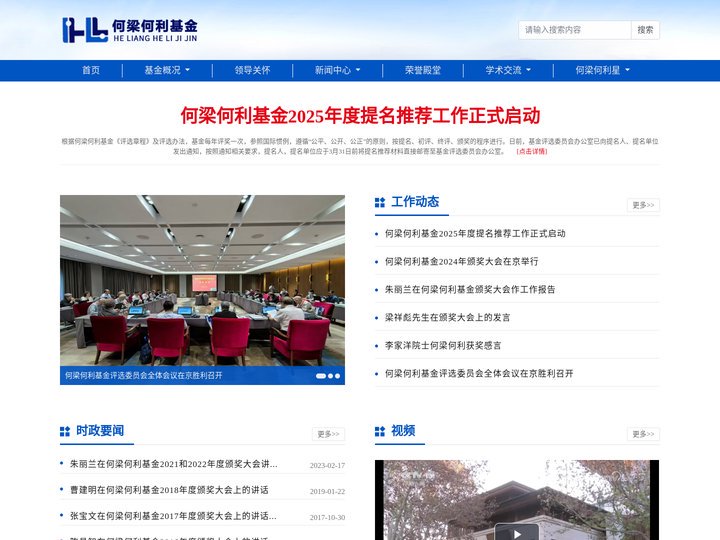Click 更多>> beside 工作动态

643,205
